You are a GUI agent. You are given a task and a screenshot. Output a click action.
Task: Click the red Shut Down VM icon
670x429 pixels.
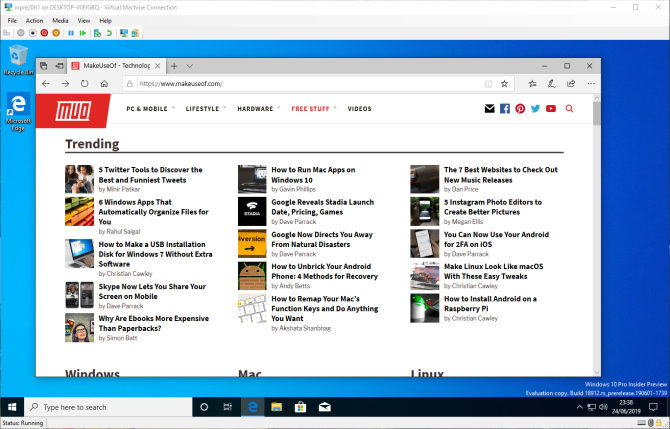click(43, 33)
